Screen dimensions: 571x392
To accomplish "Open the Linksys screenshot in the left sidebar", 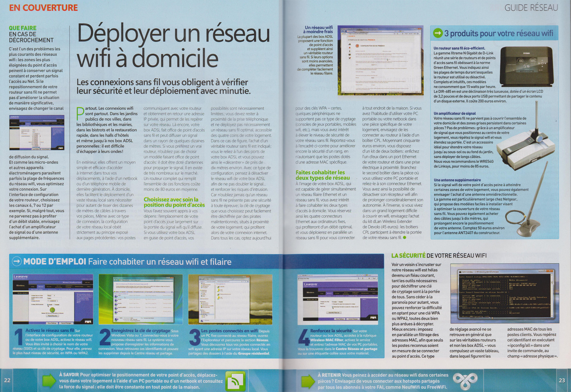I will click(x=37, y=133).
